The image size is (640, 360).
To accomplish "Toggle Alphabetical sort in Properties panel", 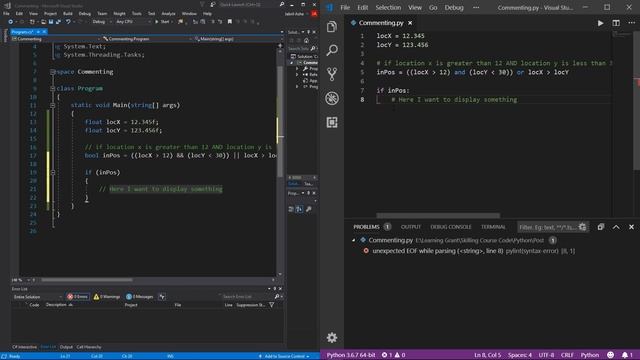I will tap(299, 209).
